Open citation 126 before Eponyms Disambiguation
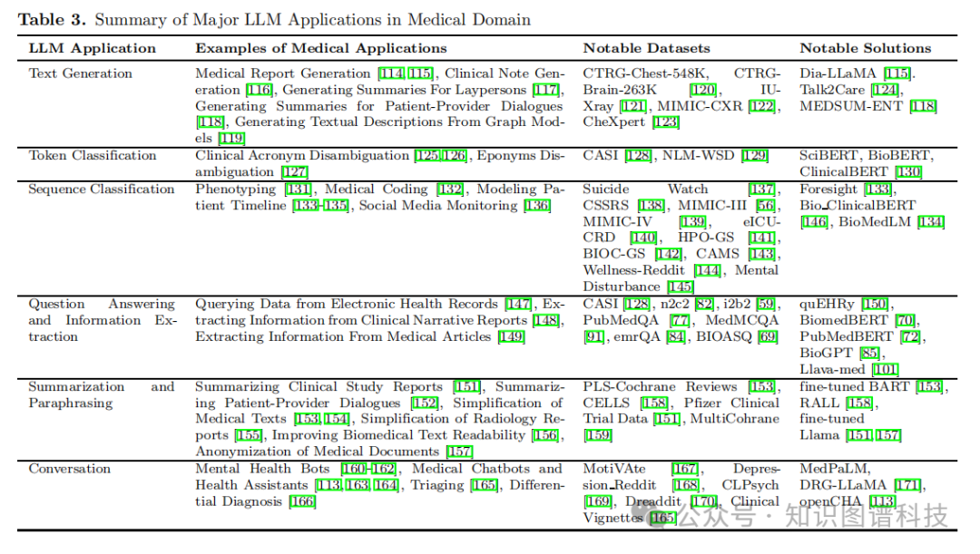The height and width of the screenshot is (554, 980). 455,156
